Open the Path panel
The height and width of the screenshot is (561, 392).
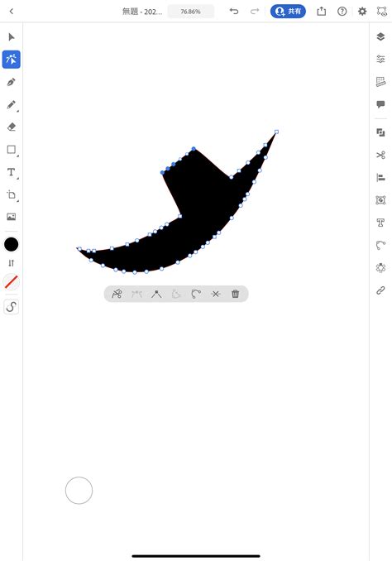click(380, 245)
